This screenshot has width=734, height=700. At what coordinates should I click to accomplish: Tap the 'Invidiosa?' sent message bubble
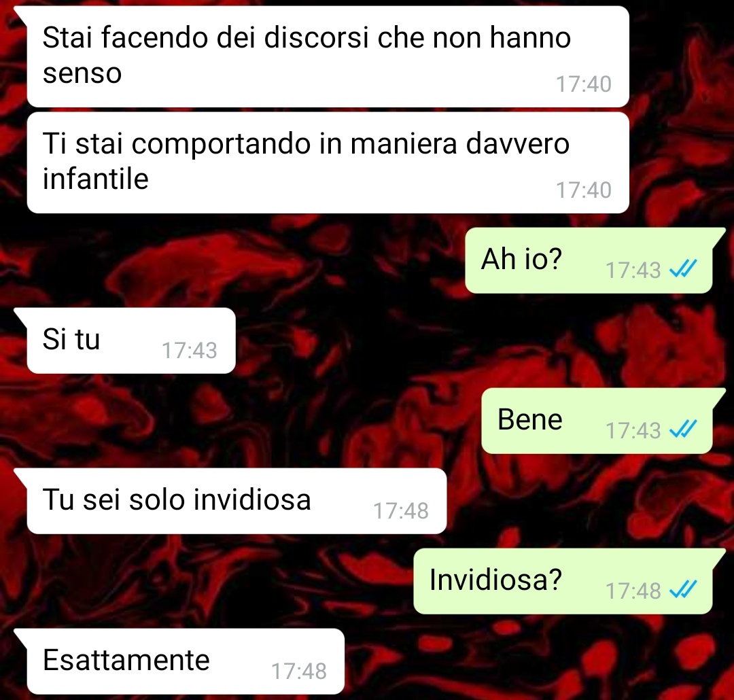[563, 581]
